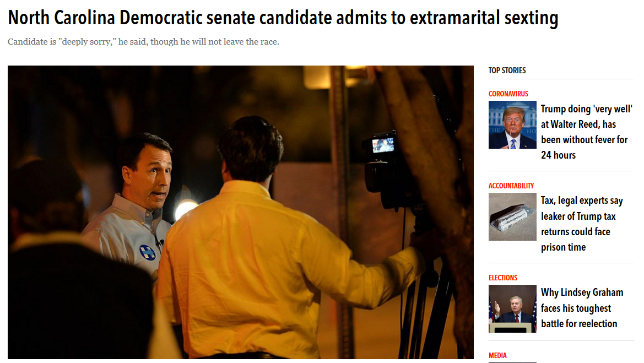Open the story about the Trump tax returns leaker
The width and height of the screenshot is (644, 363).
582,224
